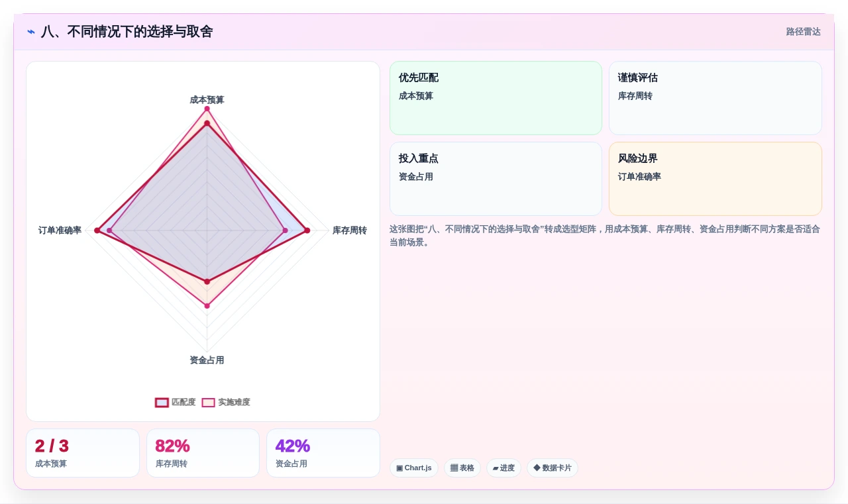
Task: Click the 库存周转 radar axis label
Action: 350,230
